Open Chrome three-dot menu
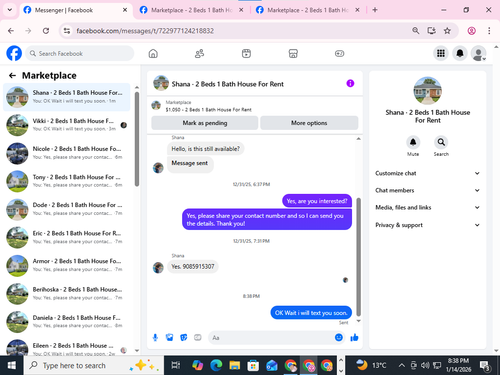 point(489,31)
